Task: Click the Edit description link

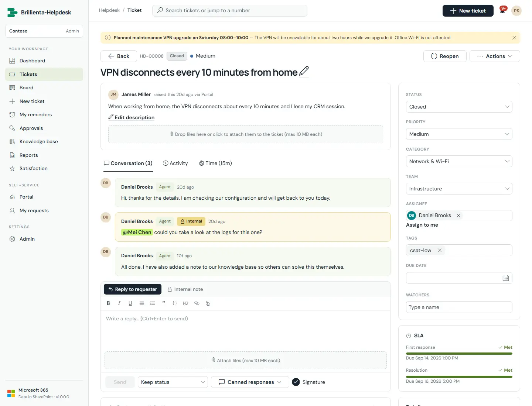Action: pyautogui.click(x=131, y=117)
